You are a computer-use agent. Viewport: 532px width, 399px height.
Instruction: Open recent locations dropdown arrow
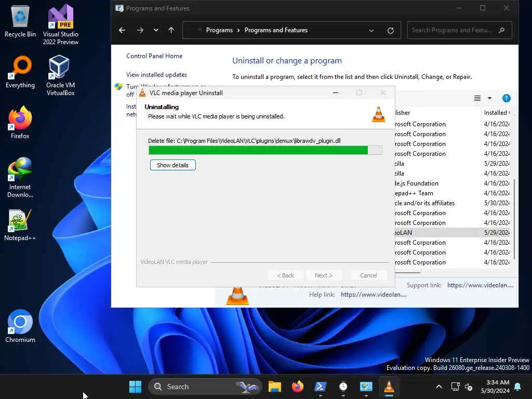[156, 30]
